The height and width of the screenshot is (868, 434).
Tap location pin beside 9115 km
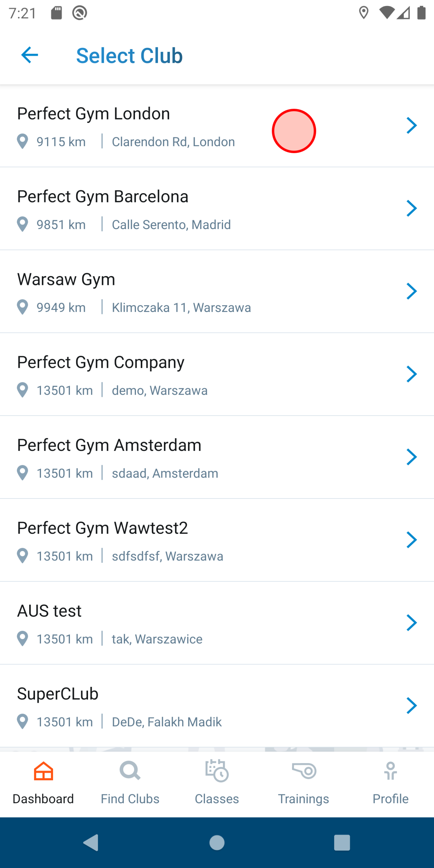(x=23, y=141)
